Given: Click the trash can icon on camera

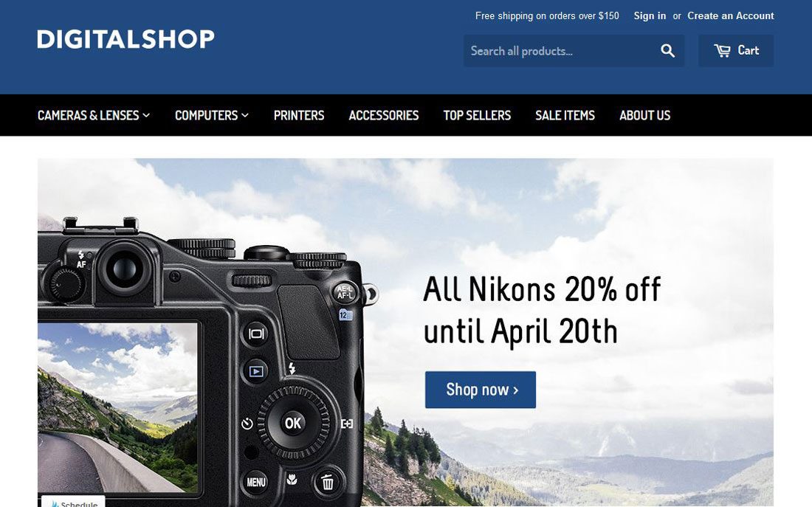Looking at the screenshot, I should pos(327,482).
